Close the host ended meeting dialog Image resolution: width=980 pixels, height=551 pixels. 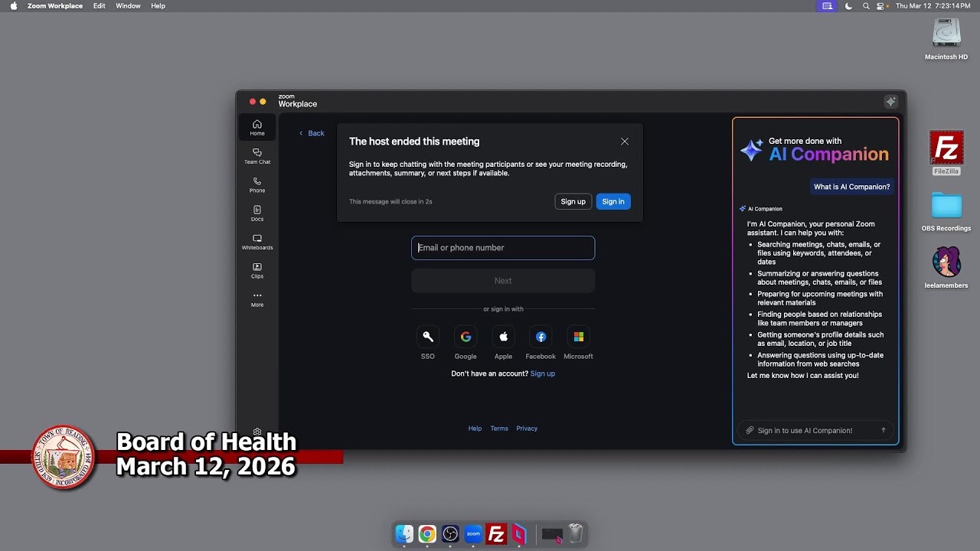click(625, 142)
